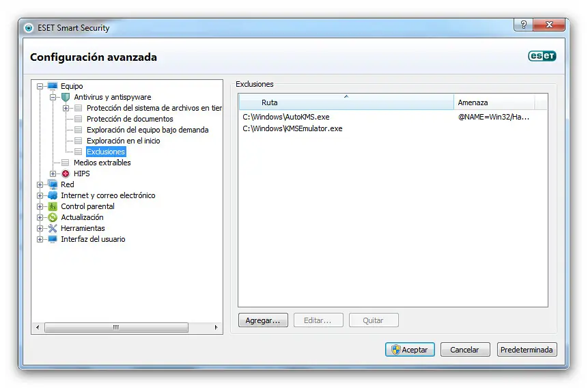Select Exploración en el inicio
588x388 pixels.
pos(124,141)
